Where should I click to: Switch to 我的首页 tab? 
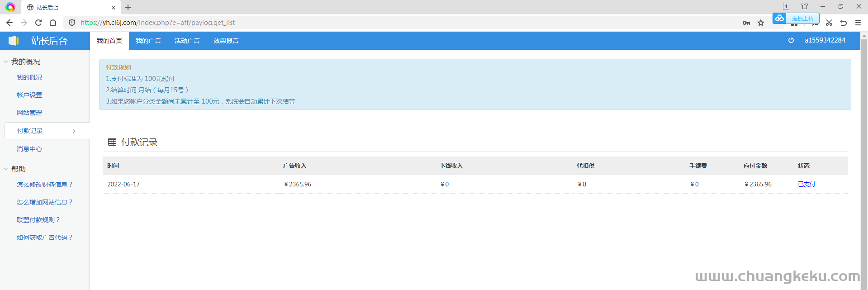click(x=109, y=41)
